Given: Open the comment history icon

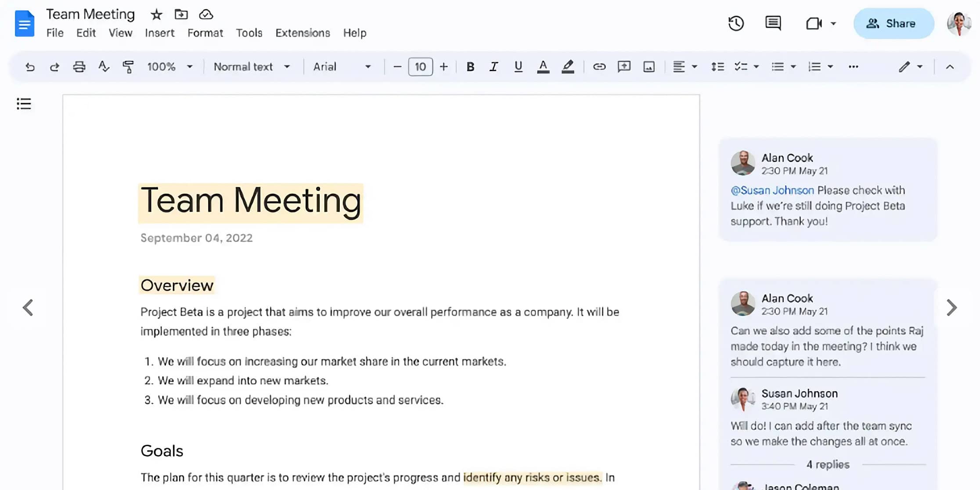Looking at the screenshot, I should pos(773,23).
